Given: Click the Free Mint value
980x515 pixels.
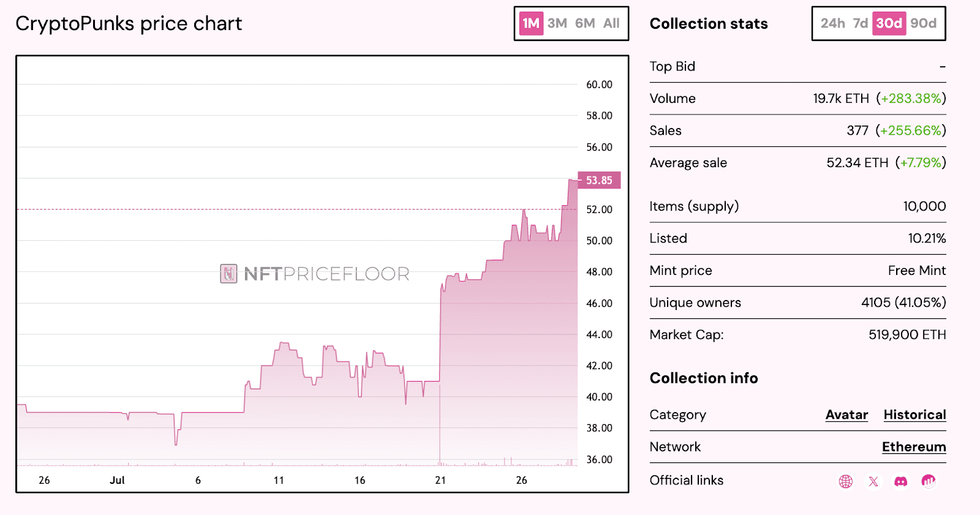Looking at the screenshot, I should [x=917, y=271].
